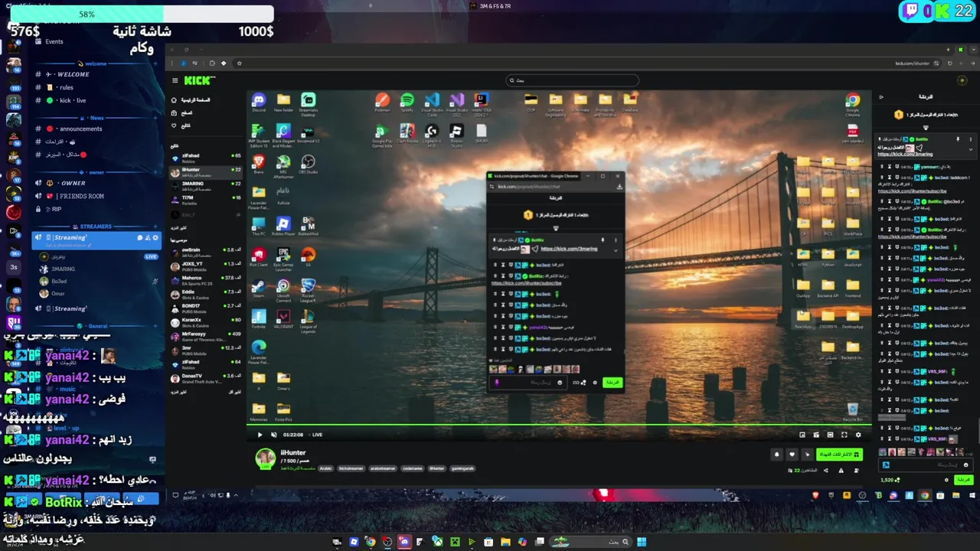Viewport: 980px width, 551px height.
Task: Open the Spotify desktop shortcut in the stream
Action: tap(407, 103)
